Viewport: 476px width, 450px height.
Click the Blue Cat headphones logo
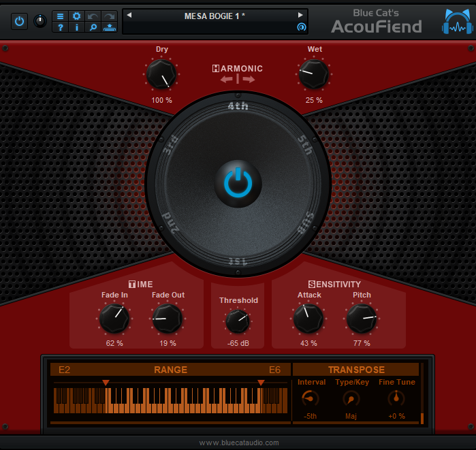(457, 22)
